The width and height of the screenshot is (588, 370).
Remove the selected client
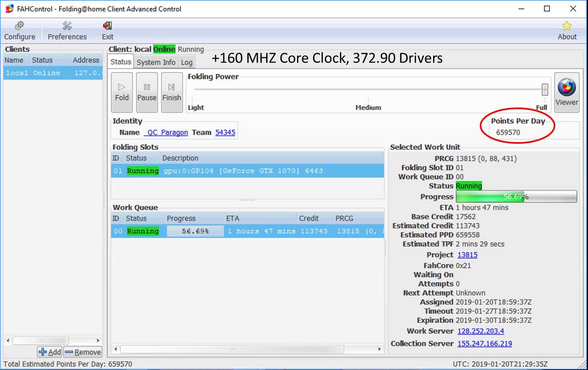tap(83, 352)
